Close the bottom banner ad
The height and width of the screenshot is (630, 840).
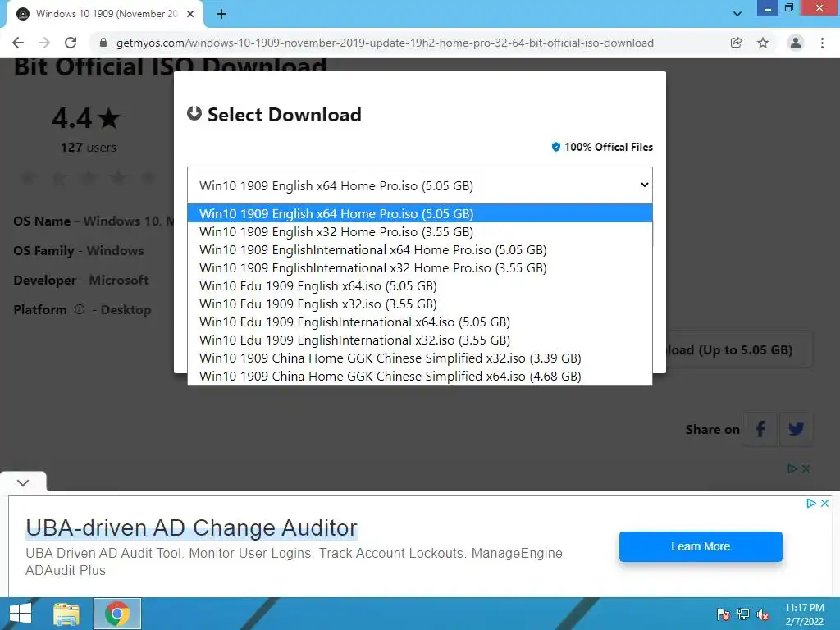[x=825, y=503]
